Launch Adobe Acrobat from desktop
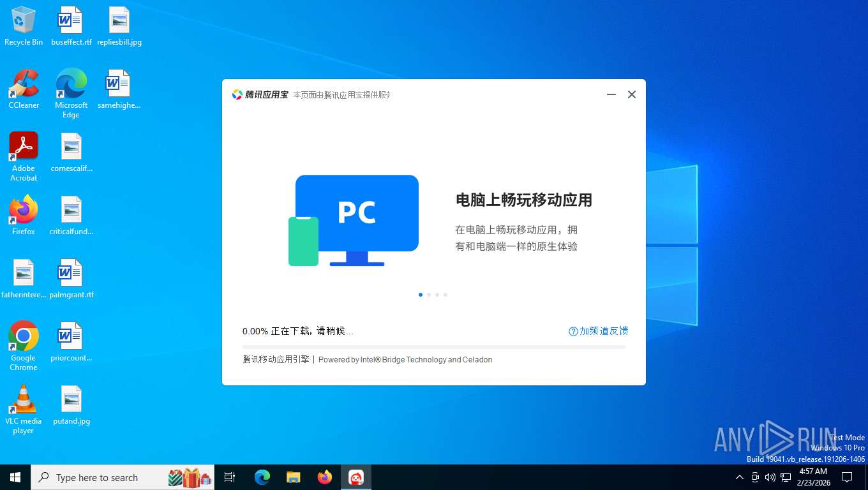The image size is (868, 490). click(x=24, y=156)
